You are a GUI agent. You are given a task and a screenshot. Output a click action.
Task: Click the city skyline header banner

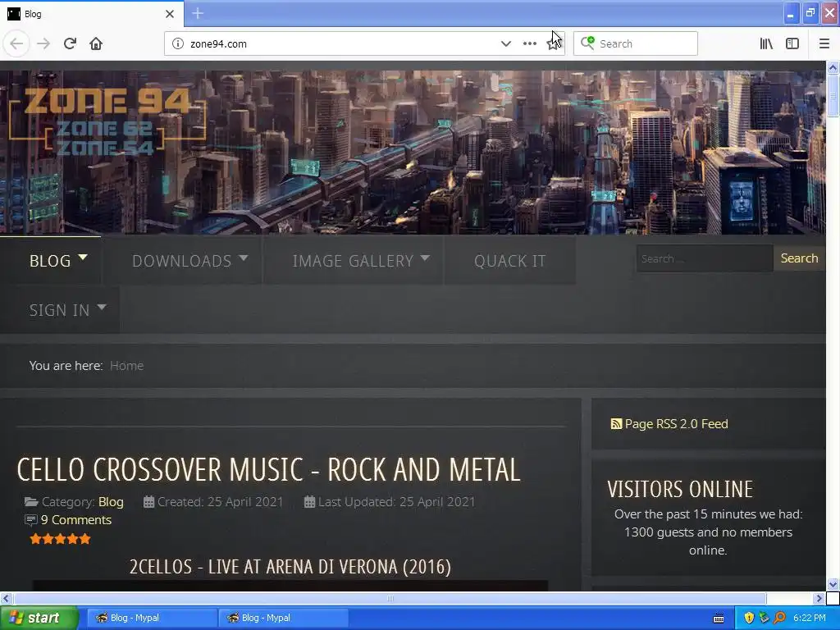tap(413, 152)
